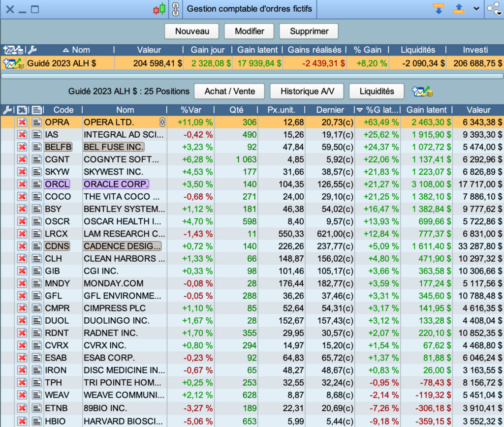Open the share icon menu in title bar
Image resolution: width=504 pixels, height=427 pixels.
click(494, 9)
